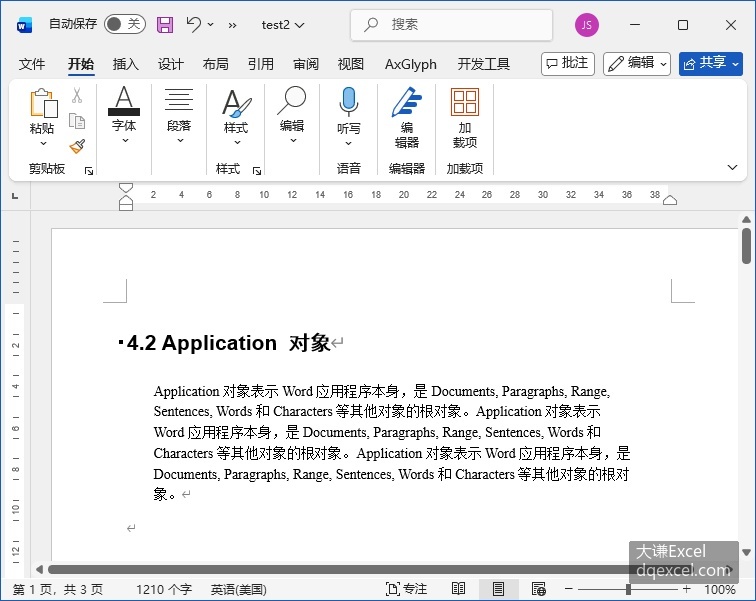Undo the last action
The image size is (756, 601).
coord(193,24)
